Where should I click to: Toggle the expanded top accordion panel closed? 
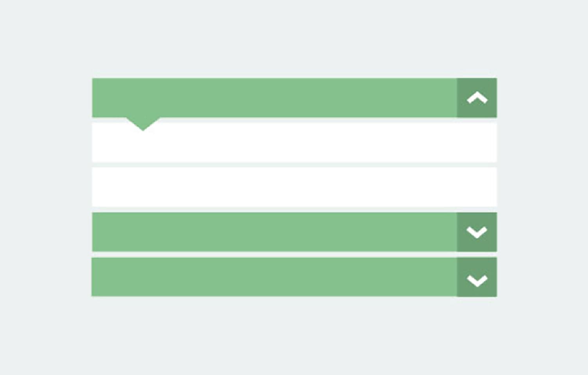tap(477, 98)
